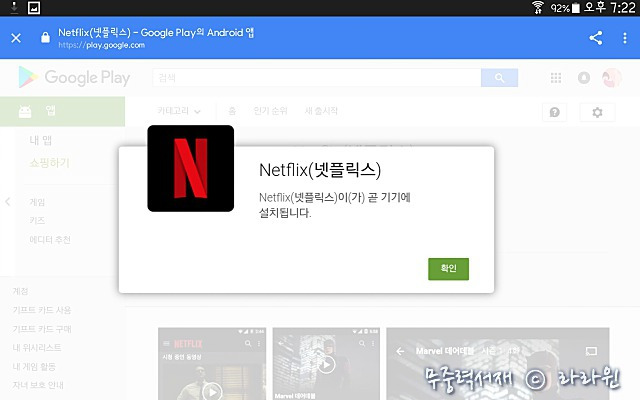Open 에디터 추천 in sidebar
The image size is (640, 400).
click(50, 240)
